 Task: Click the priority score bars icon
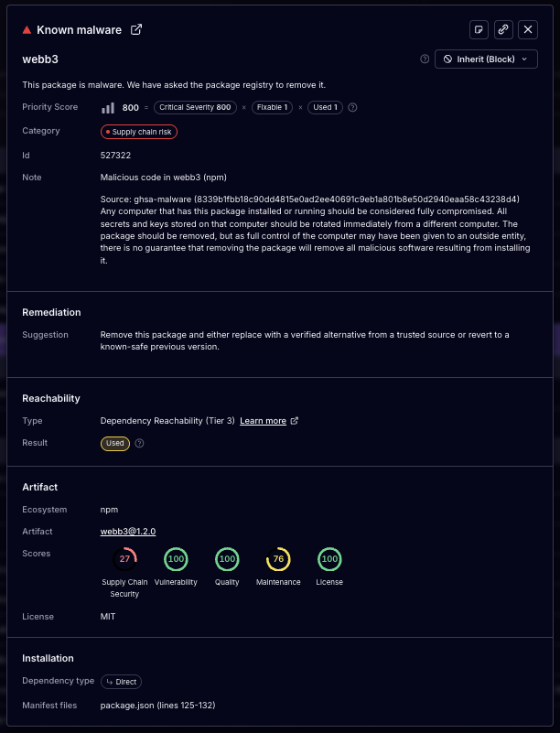108,108
